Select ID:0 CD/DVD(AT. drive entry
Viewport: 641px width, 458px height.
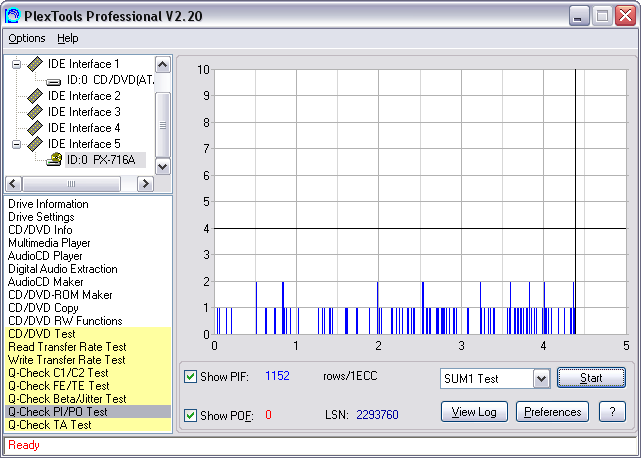[x=110, y=80]
